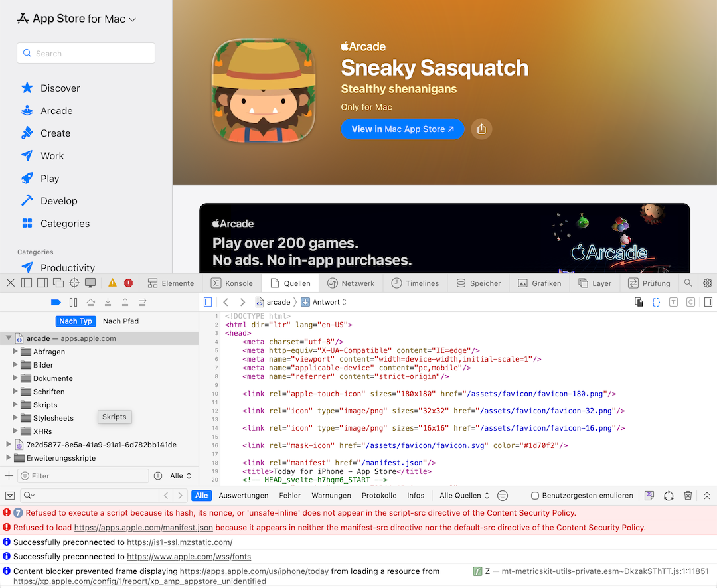Screen dimensions: 717x588
Task: Click the pretty print curly braces icon
Action: [656, 302]
